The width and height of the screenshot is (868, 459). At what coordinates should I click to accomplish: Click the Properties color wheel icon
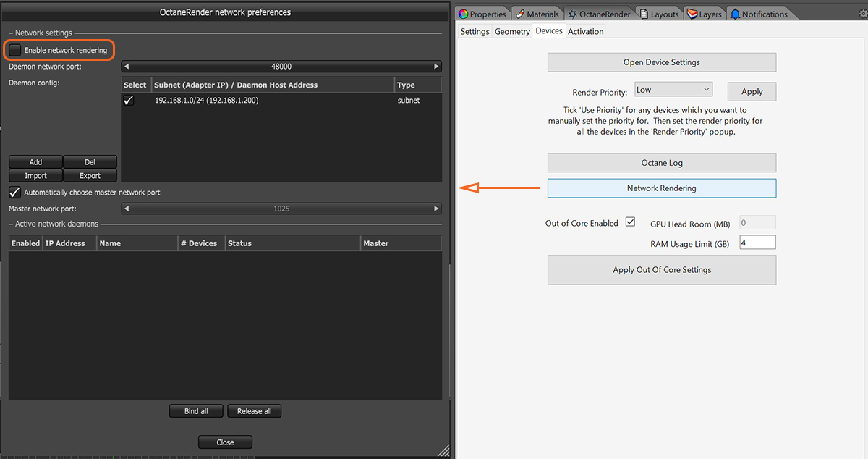tap(464, 14)
